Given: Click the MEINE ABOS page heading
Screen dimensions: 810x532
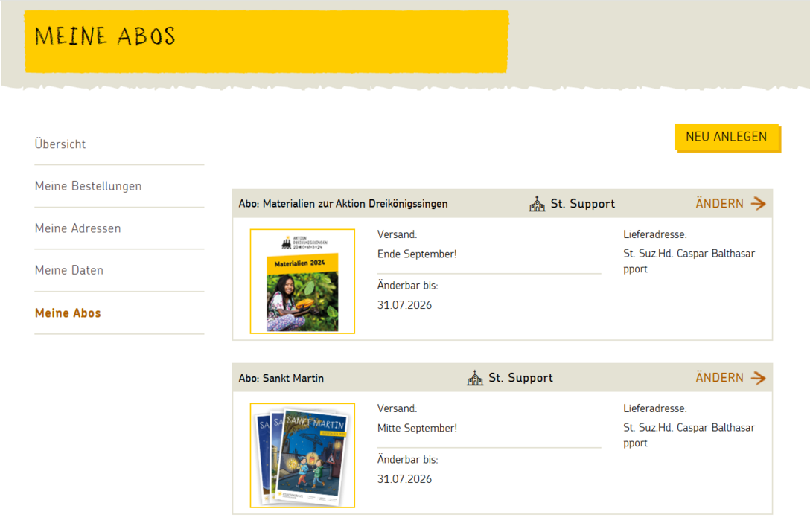Looking at the screenshot, I should point(106,36).
